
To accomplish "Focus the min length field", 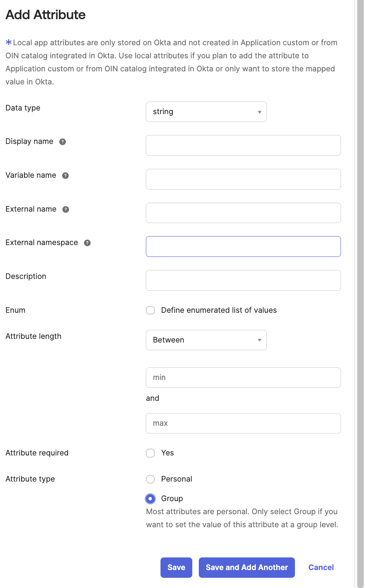I will [x=243, y=378].
